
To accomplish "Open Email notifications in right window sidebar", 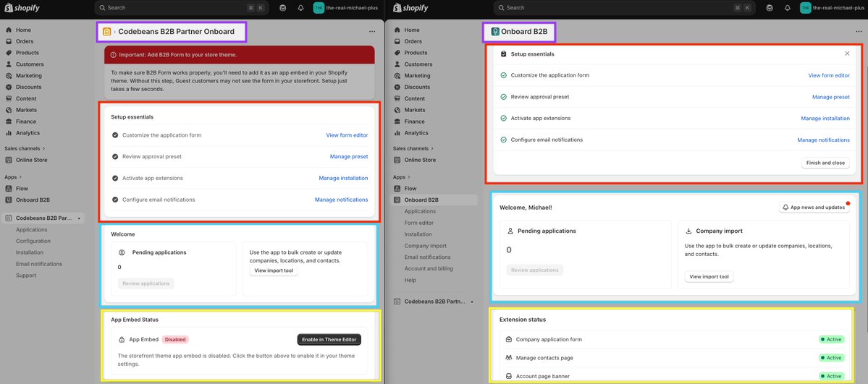I will tap(427, 257).
